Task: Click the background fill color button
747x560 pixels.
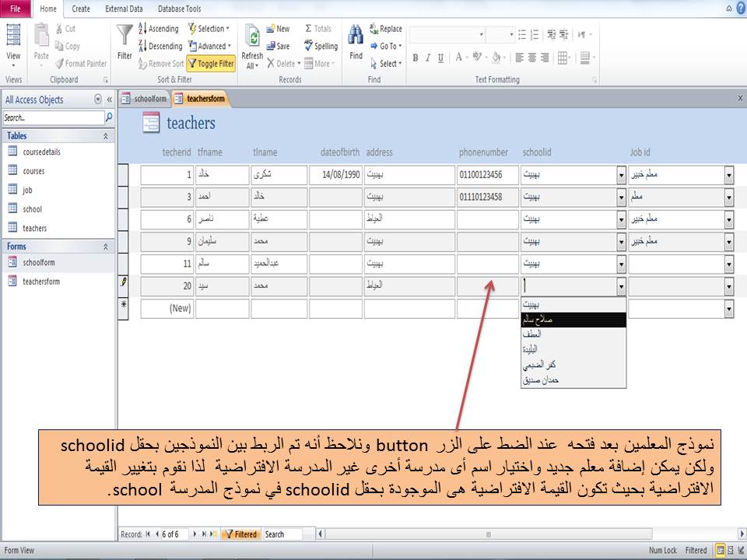Action: tap(496, 58)
